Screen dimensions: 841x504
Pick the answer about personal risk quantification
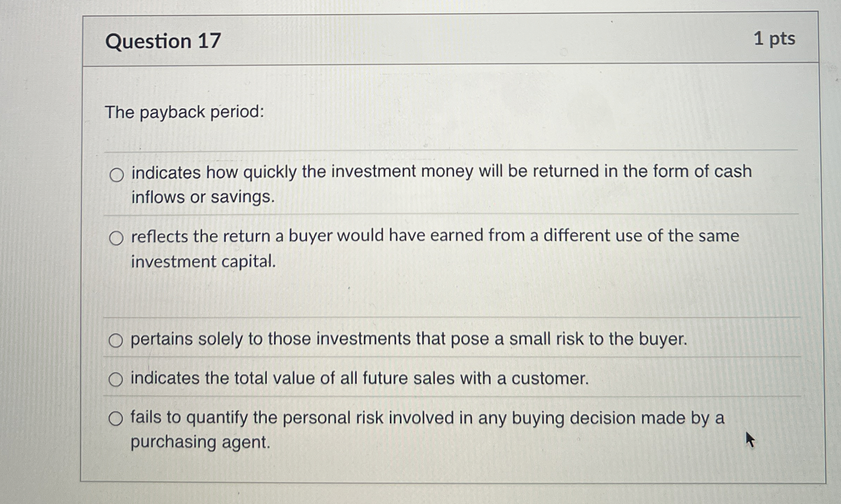(x=117, y=417)
